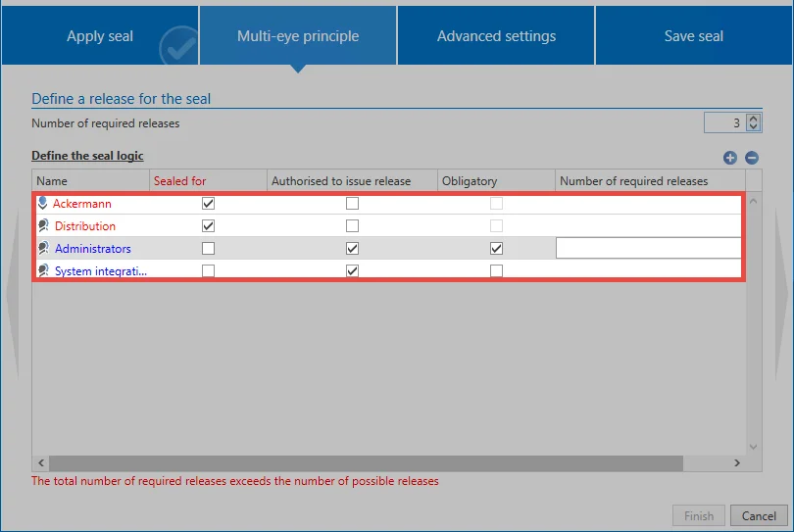The image size is (794, 532).
Task: Click the blue minus remove-entry icon
Action: click(752, 158)
